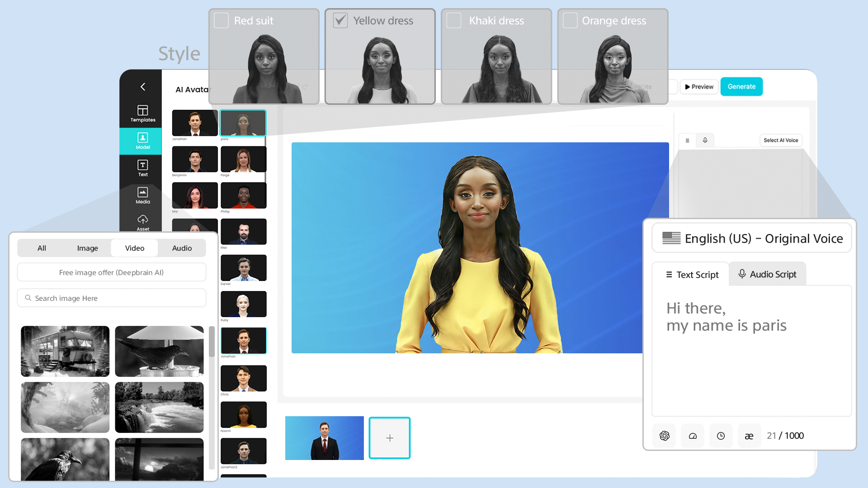Select the snowy camper trailer image

click(x=65, y=351)
